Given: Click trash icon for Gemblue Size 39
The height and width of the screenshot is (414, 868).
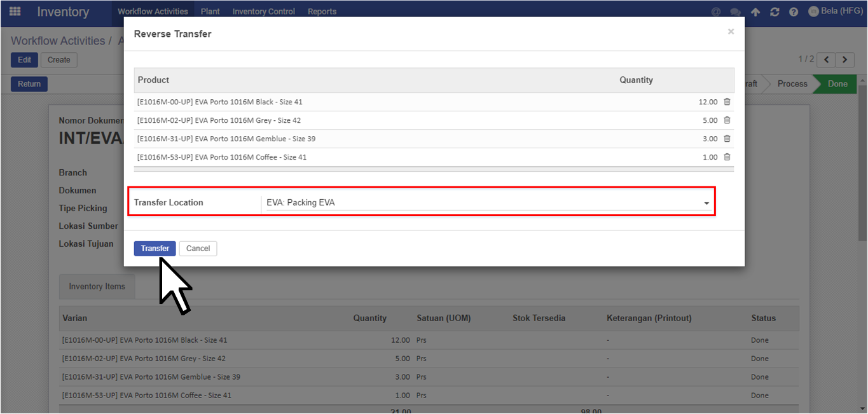Looking at the screenshot, I should coord(727,139).
